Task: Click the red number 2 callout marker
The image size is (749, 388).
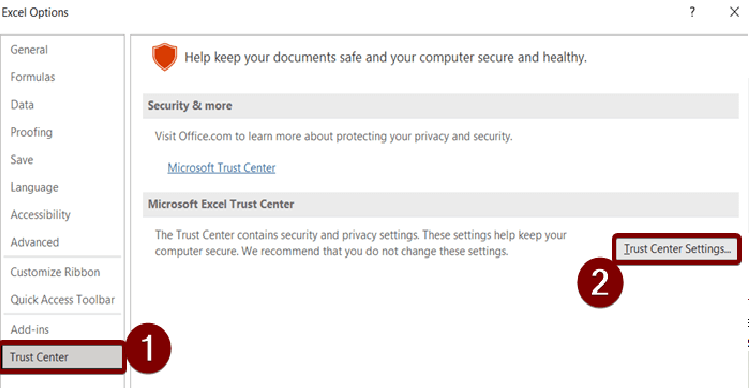Action: pos(600,284)
